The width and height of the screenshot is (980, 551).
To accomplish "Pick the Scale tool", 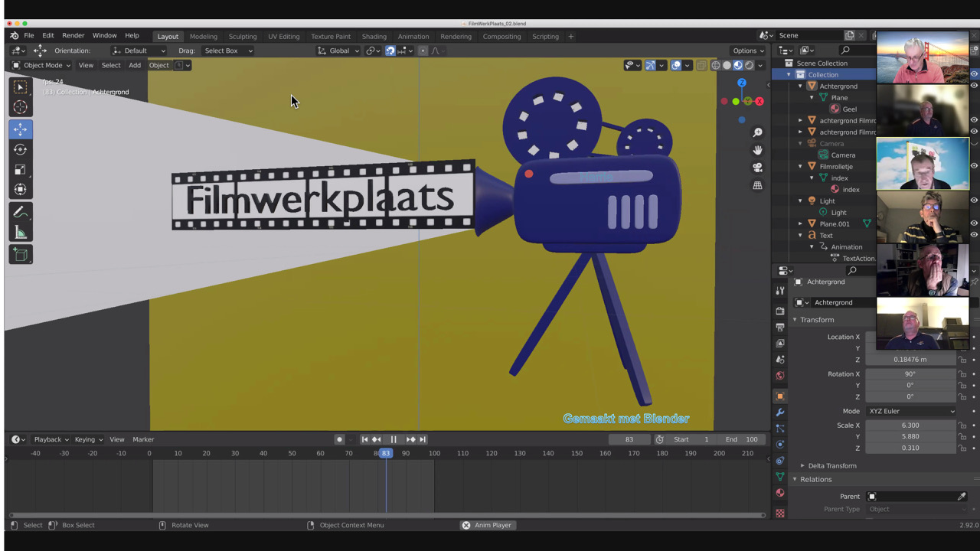I will (21, 170).
